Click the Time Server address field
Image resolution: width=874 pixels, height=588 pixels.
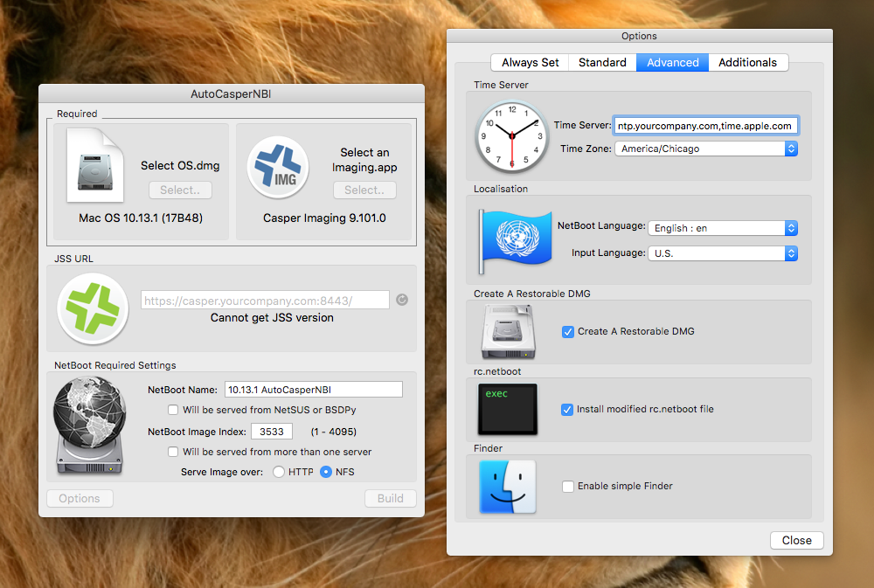coord(705,126)
